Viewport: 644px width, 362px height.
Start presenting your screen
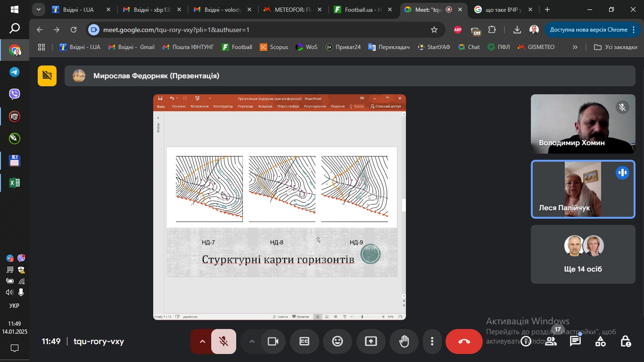370,341
